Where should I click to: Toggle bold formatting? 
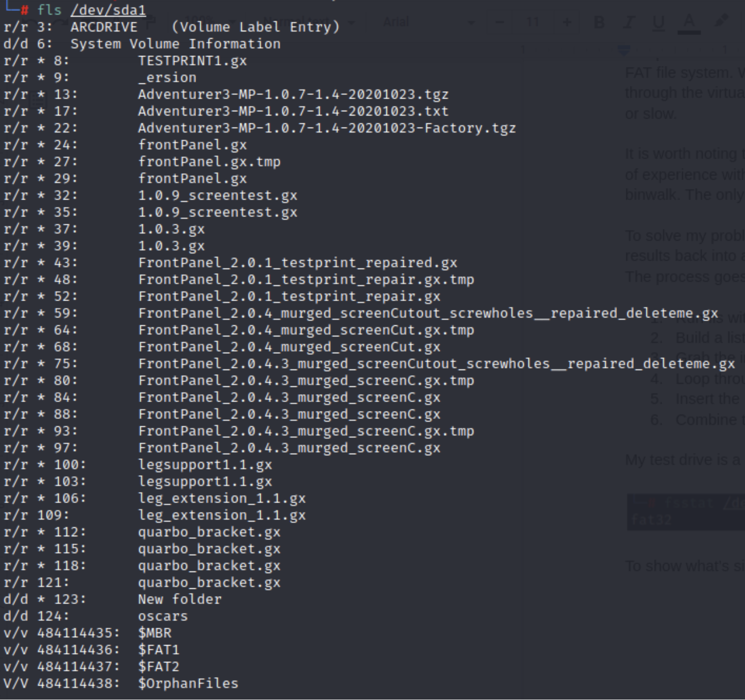point(600,21)
